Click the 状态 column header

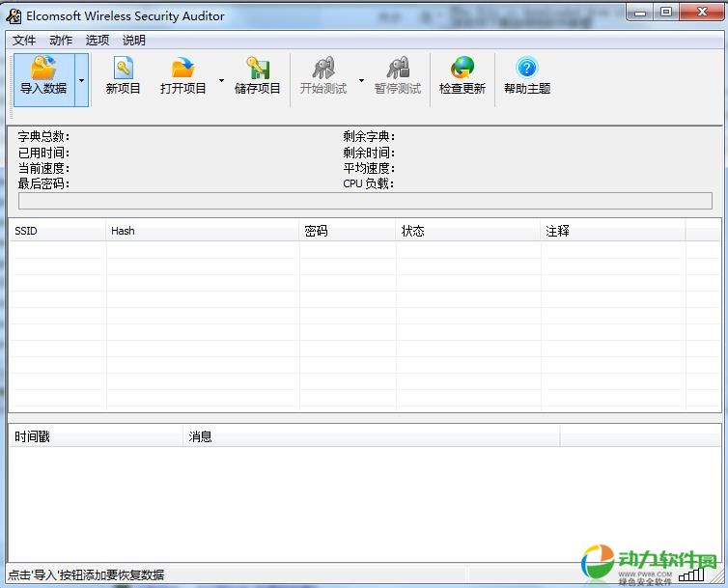click(x=467, y=231)
